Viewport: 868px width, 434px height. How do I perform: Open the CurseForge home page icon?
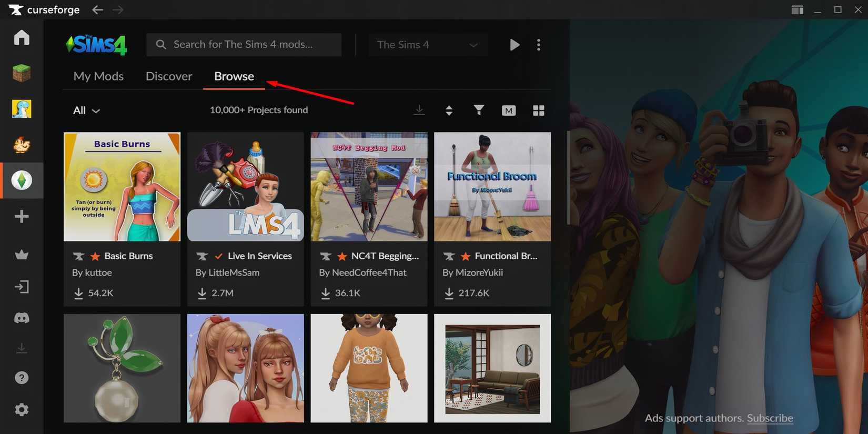[x=22, y=38]
